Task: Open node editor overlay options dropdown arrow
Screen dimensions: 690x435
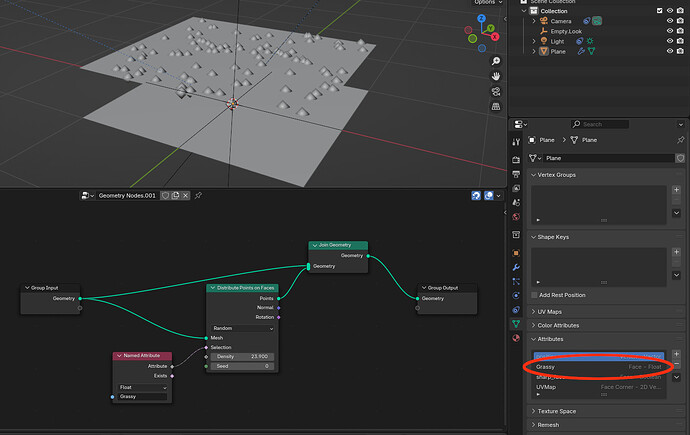Action: [x=499, y=196]
